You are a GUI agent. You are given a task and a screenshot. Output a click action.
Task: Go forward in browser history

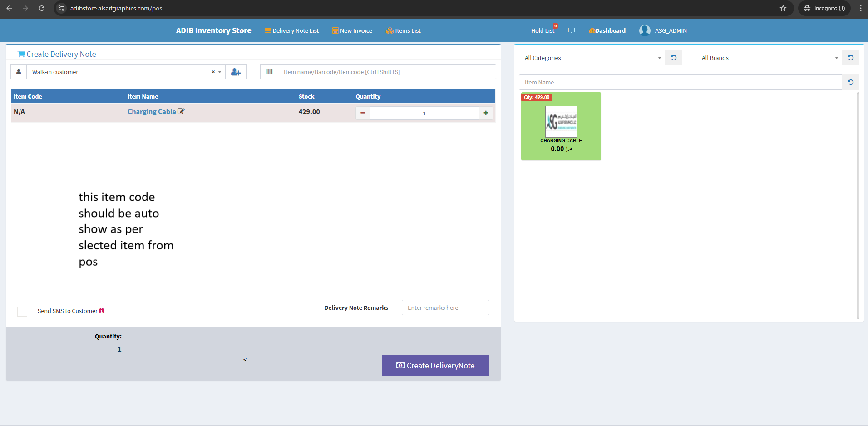pyautogui.click(x=25, y=8)
